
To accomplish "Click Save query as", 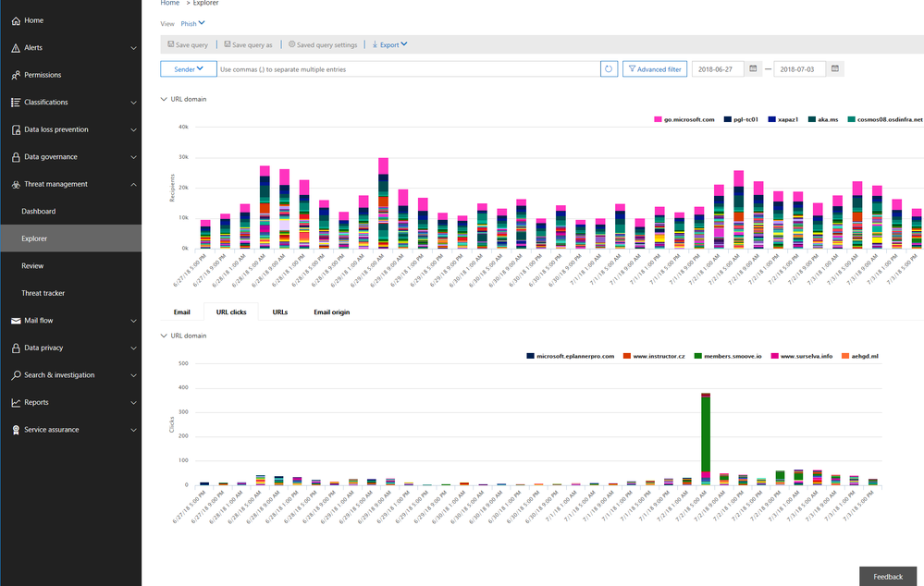I will 248,44.
